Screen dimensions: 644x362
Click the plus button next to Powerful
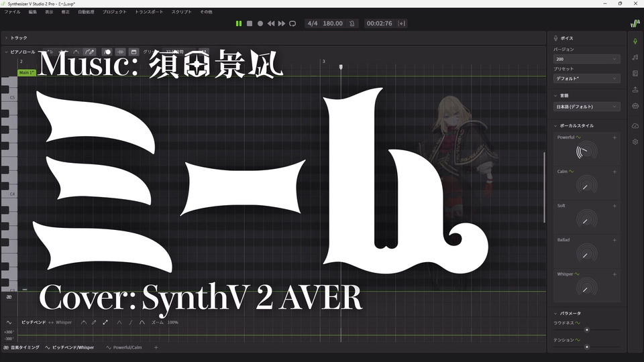(x=614, y=137)
